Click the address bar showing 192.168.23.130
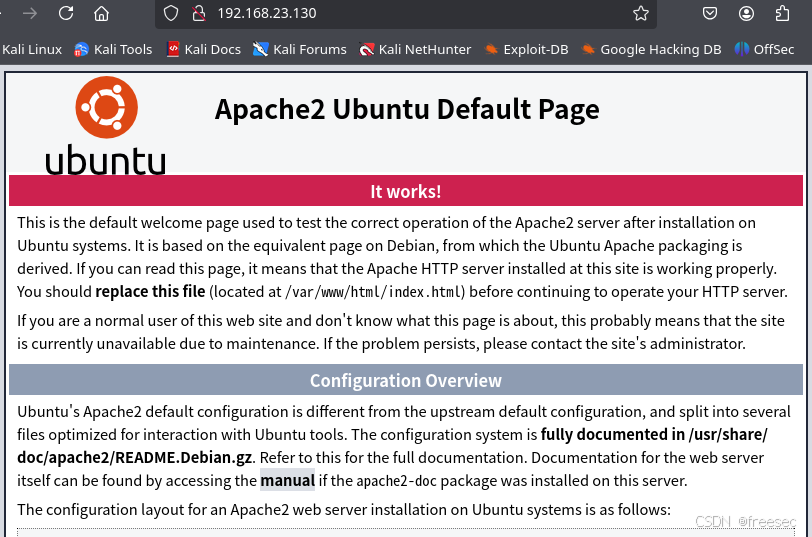This screenshot has width=812, height=537. [405, 13]
